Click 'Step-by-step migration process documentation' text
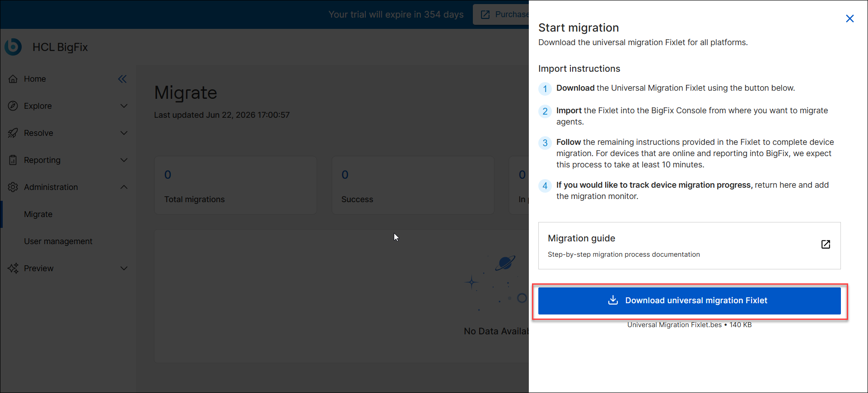The height and width of the screenshot is (393, 868). pos(624,254)
